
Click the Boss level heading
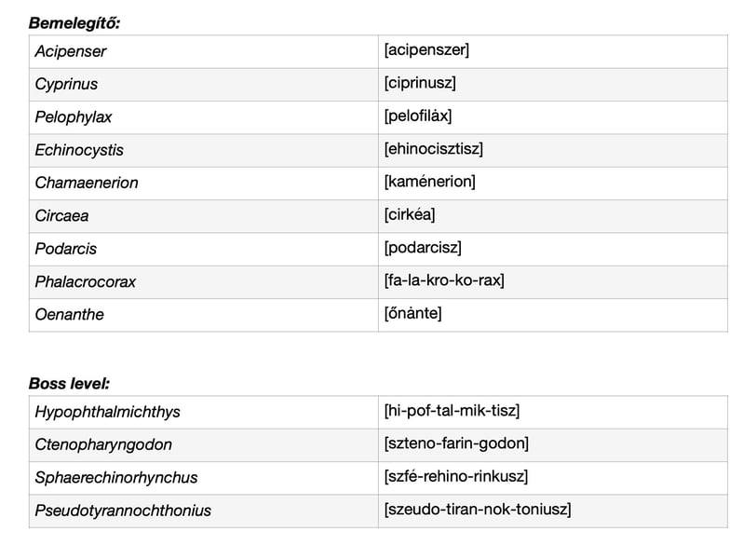70,384
